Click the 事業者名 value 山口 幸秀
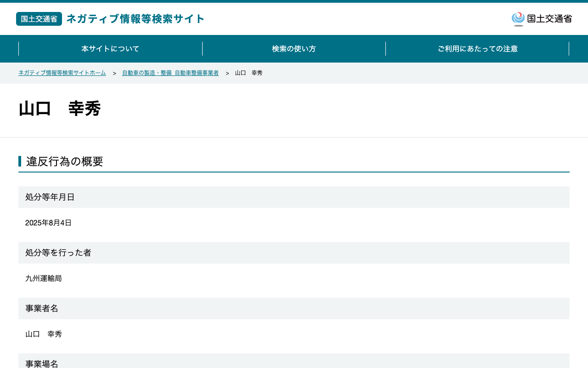This screenshot has width=588, height=368. click(x=44, y=334)
